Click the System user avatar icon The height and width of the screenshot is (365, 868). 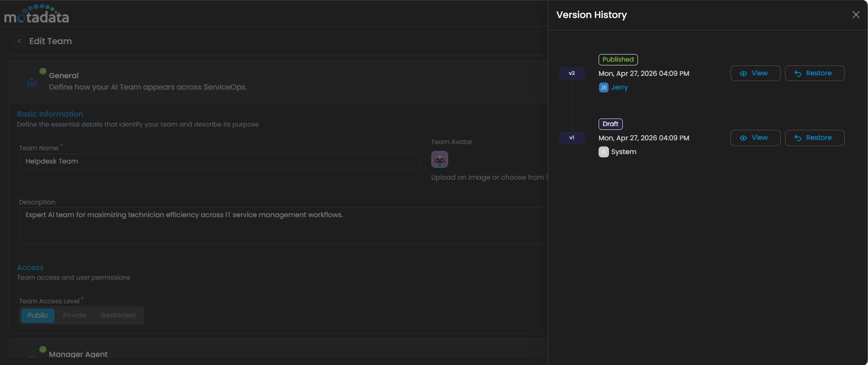[603, 152]
